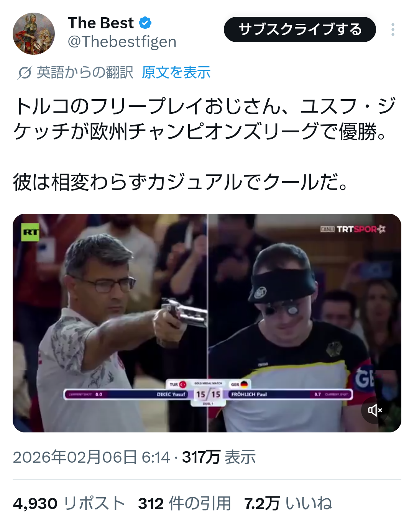Click the translation icon beside 英語からの翻訳

(25, 72)
